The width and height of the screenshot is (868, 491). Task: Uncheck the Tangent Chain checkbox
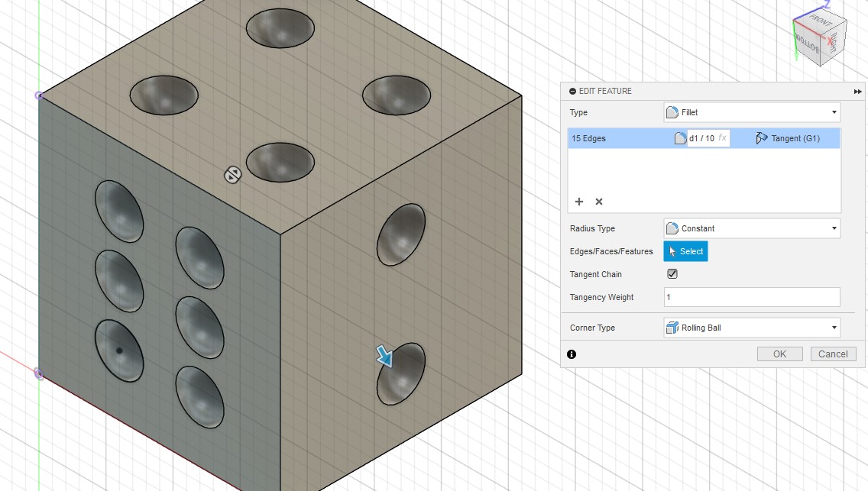click(672, 274)
